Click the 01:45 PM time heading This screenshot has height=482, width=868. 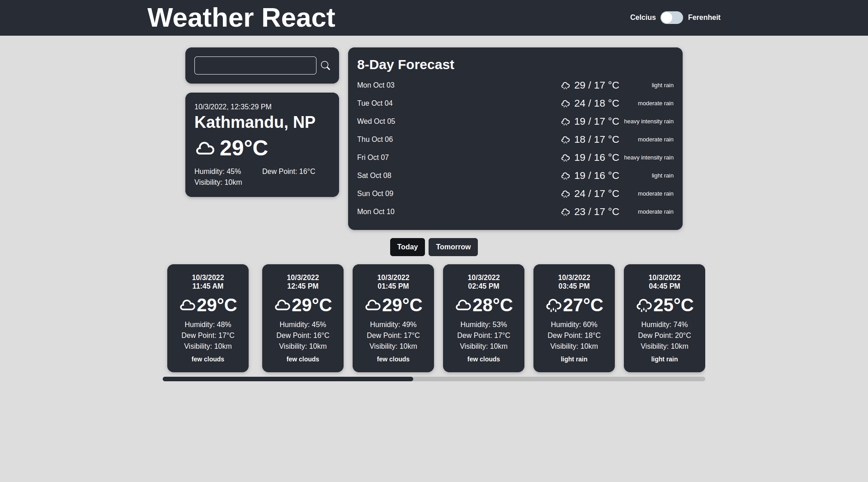[393, 286]
